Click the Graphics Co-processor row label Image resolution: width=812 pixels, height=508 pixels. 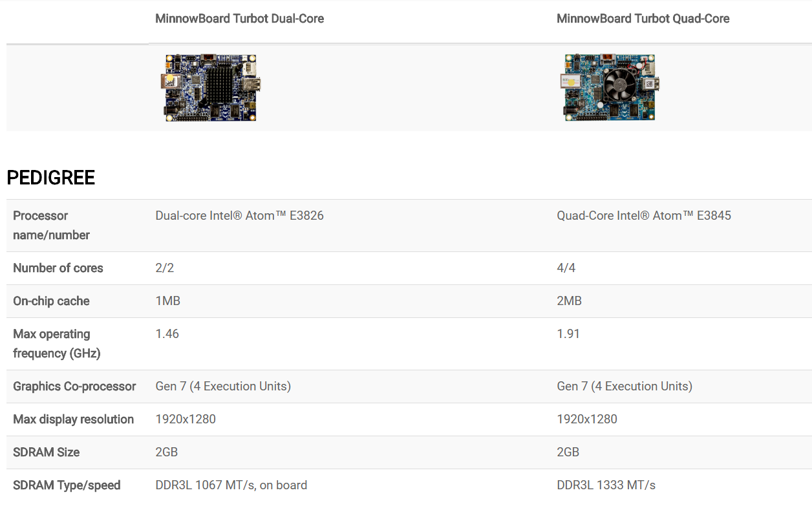click(x=74, y=386)
